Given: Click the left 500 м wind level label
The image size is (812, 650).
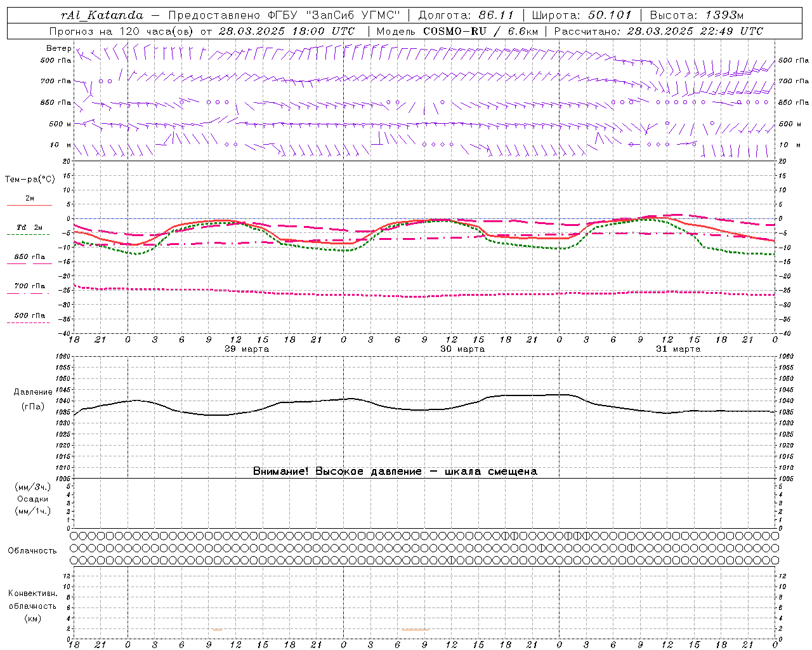Looking at the screenshot, I should 60,124.
